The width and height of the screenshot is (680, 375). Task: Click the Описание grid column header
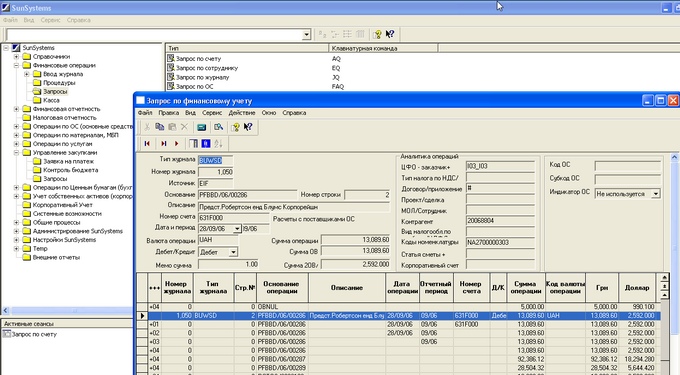[347, 287]
